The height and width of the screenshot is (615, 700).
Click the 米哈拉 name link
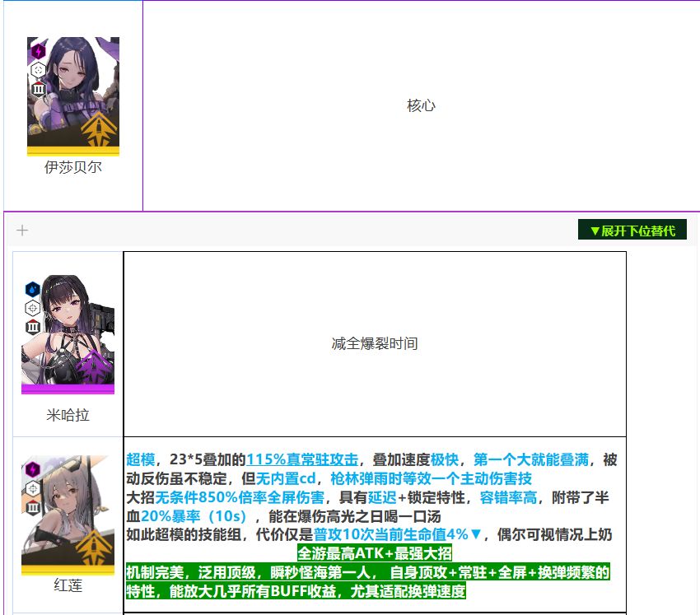tap(68, 415)
